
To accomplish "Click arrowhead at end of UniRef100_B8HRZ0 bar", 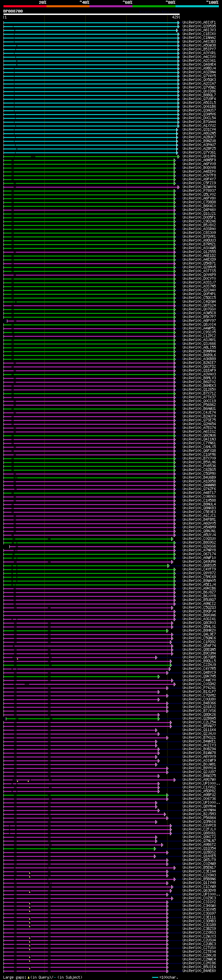I will tap(167, 631).
